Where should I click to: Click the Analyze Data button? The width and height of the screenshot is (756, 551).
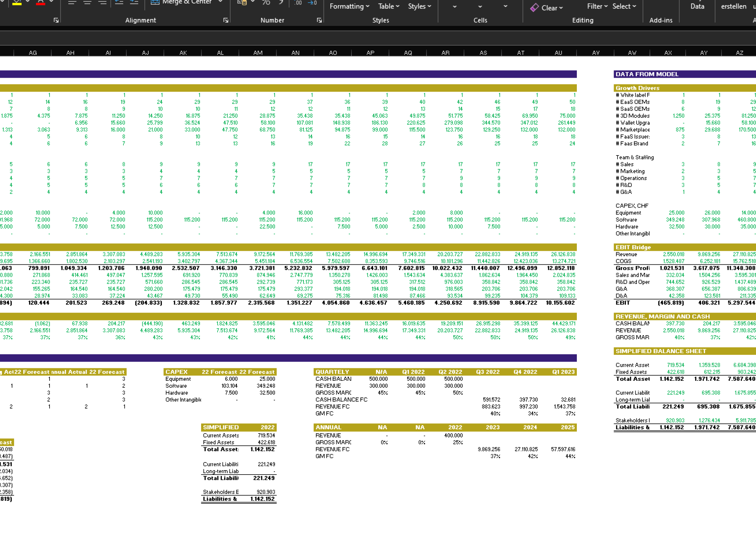[x=697, y=6]
